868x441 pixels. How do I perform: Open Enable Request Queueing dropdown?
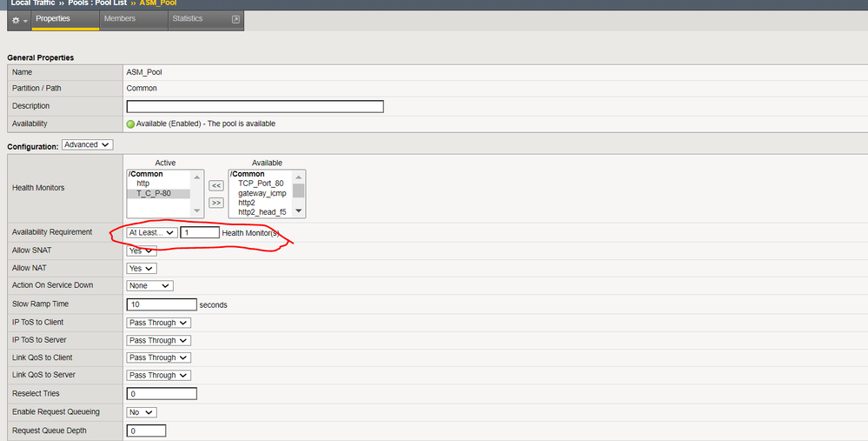tap(141, 412)
